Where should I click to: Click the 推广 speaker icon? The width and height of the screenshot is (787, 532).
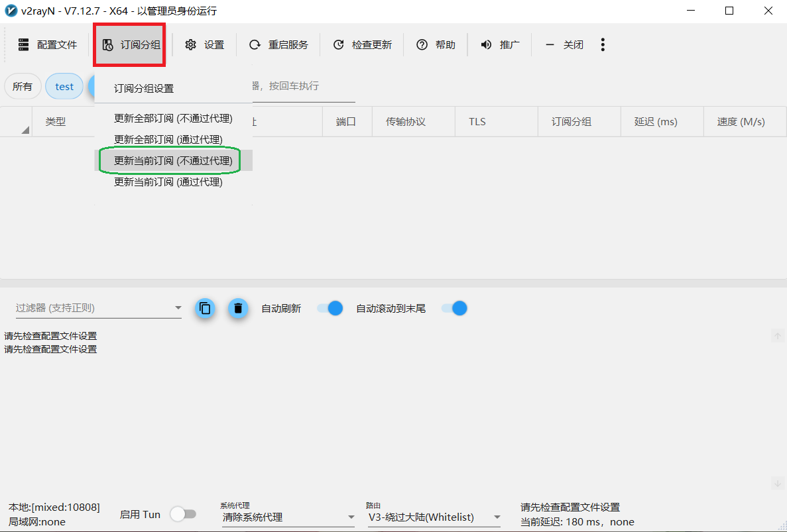(x=486, y=45)
